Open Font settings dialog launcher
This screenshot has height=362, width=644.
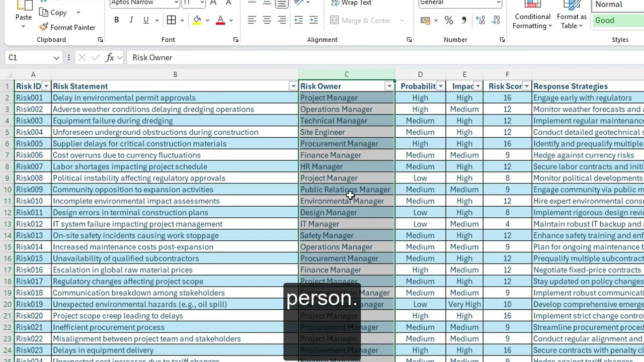pyautogui.click(x=236, y=40)
